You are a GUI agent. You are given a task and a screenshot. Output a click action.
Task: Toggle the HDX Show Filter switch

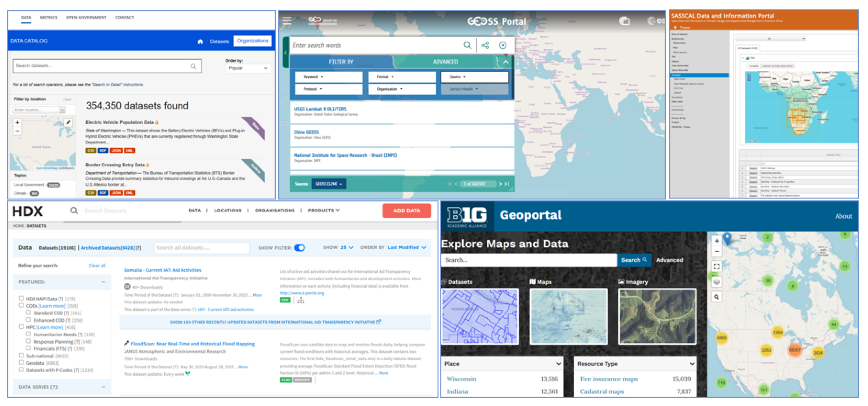pyautogui.click(x=300, y=248)
